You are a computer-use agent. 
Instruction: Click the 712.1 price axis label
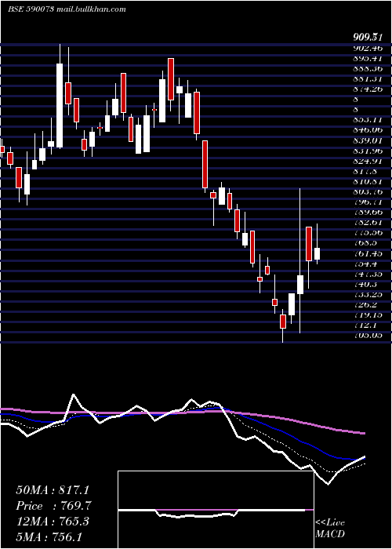(x=365, y=325)
